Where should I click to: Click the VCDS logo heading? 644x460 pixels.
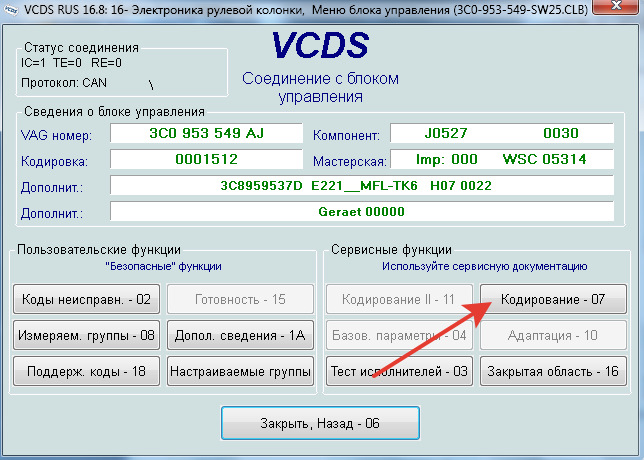320,45
